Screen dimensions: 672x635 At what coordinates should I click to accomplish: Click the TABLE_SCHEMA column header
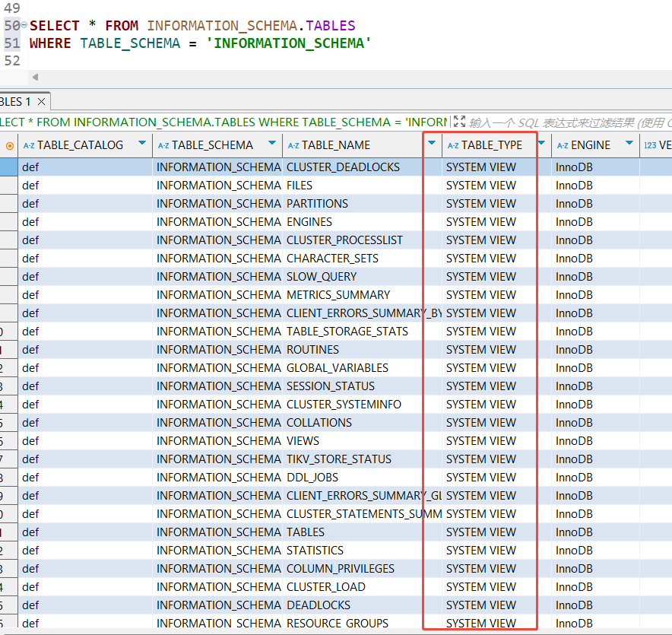(x=217, y=145)
